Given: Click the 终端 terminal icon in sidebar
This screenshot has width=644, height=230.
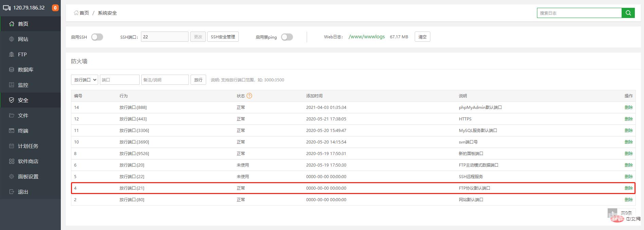Looking at the screenshot, I should 12,131.
